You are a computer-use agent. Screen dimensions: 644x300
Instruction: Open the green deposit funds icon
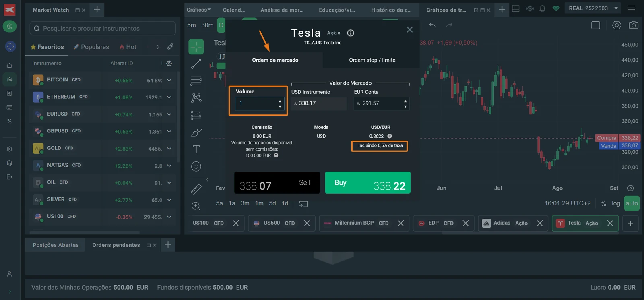[x=10, y=27]
